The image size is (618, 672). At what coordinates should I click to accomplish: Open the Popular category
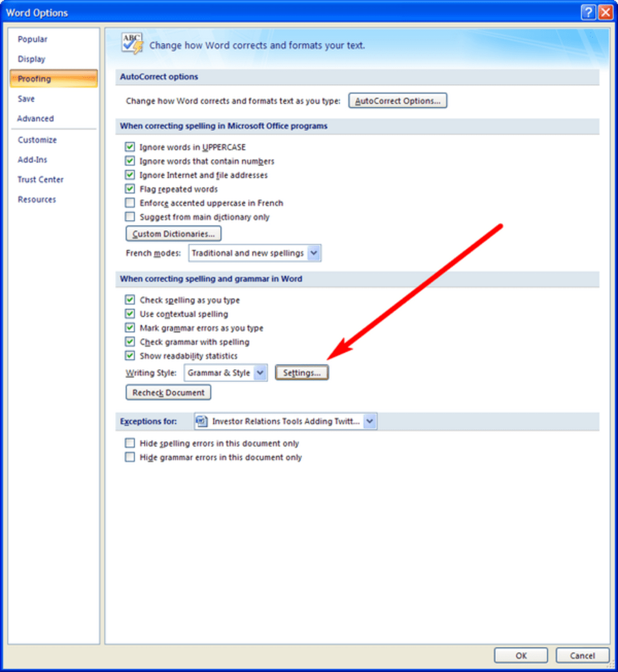pos(32,39)
